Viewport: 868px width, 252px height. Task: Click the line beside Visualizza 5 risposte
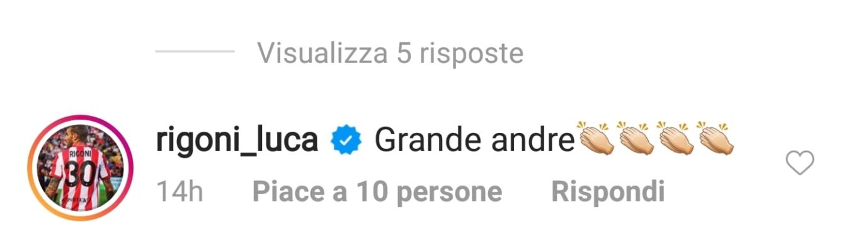pyautogui.click(x=195, y=52)
